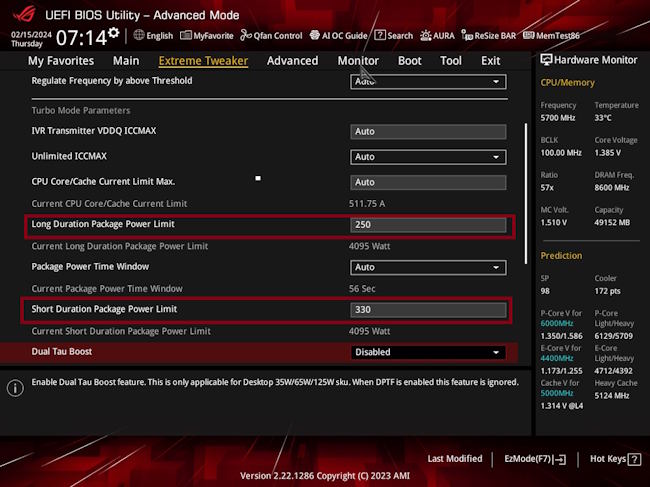This screenshot has height=487, width=650.
Task: Click the Hardware Monitor display icon
Action: tap(546, 60)
